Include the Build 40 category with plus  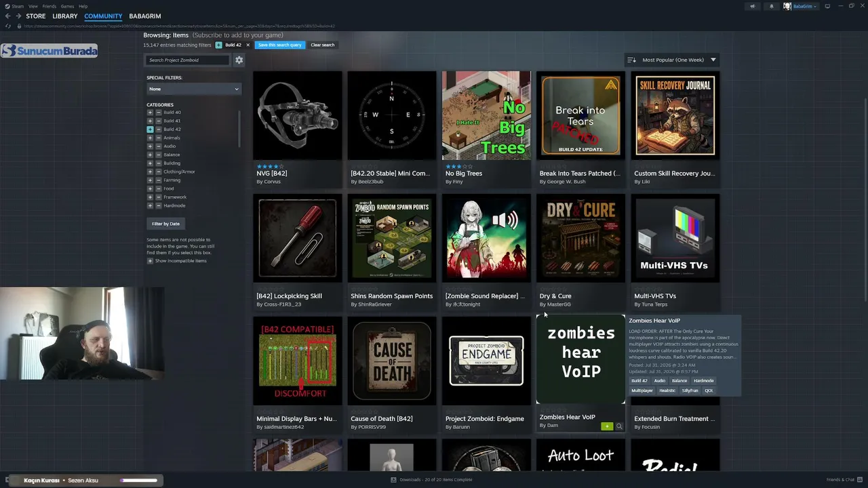(150, 113)
